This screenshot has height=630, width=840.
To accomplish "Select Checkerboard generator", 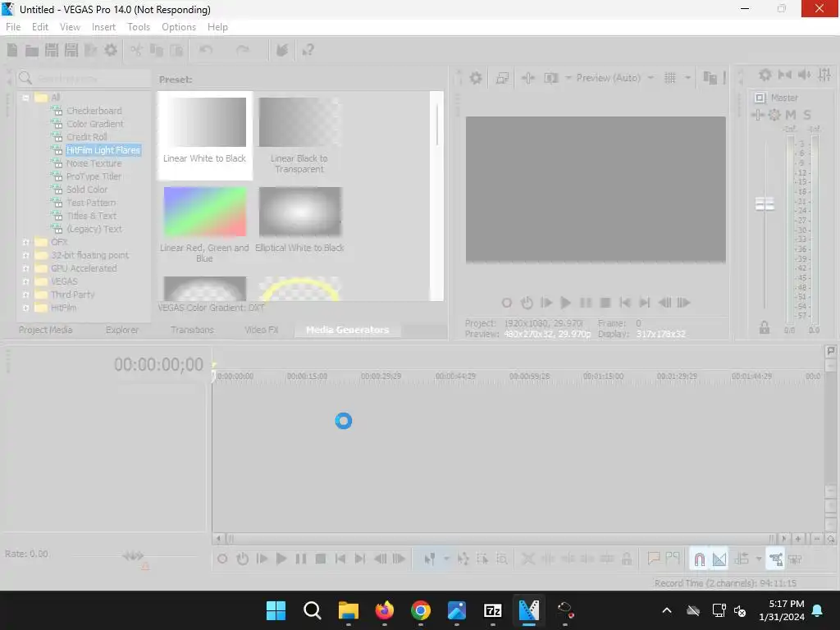I will [94, 111].
